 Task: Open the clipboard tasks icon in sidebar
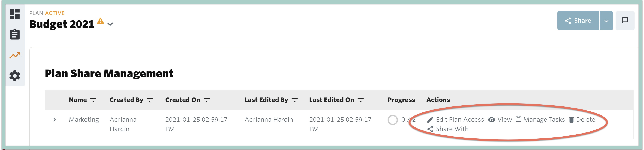coord(15,34)
